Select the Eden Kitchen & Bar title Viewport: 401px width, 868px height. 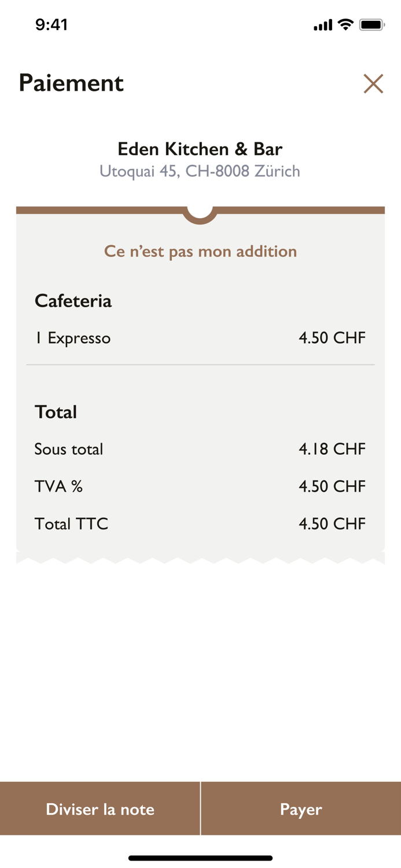click(200, 149)
